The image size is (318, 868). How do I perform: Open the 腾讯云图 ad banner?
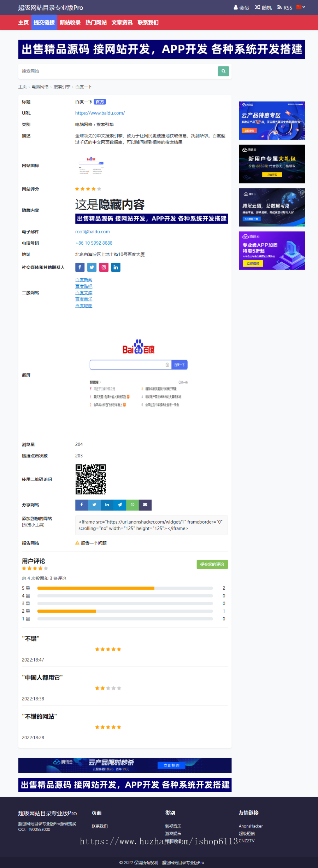[x=272, y=207]
